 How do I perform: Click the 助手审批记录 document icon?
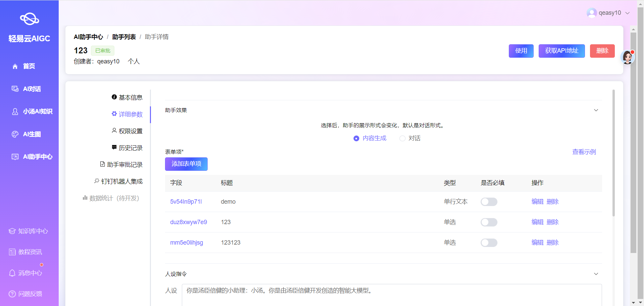point(103,164)
